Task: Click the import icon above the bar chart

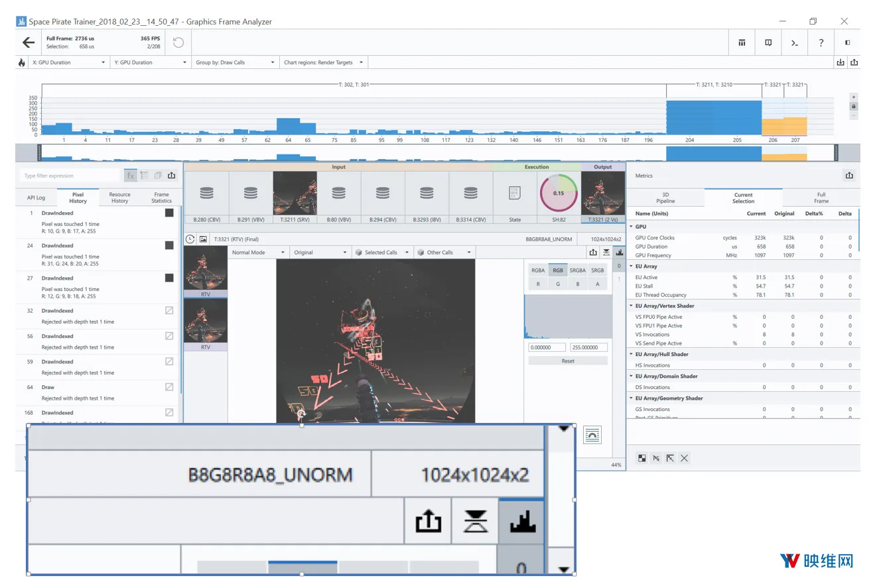Action: tap(840, 62)
